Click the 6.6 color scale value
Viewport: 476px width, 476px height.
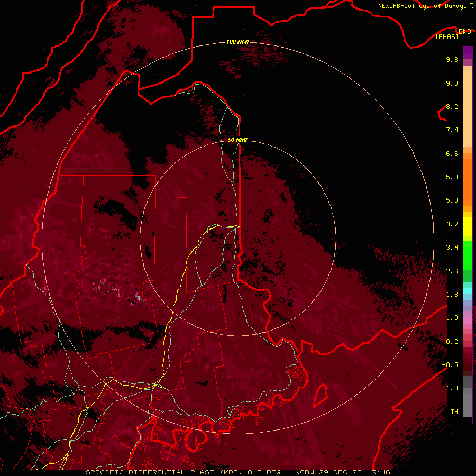452,153
